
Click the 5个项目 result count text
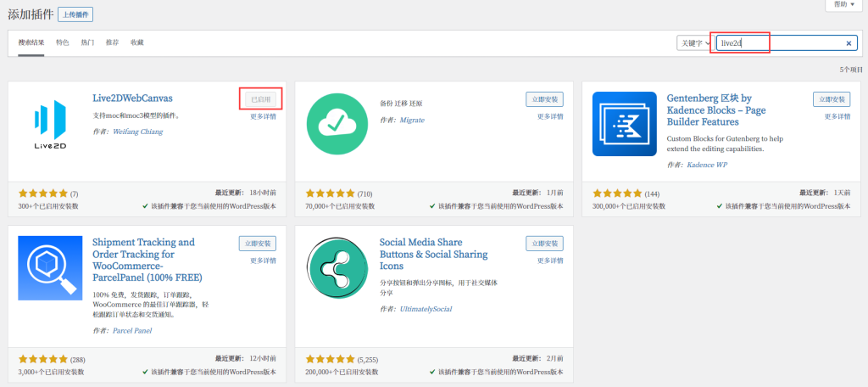pos(851,70)
